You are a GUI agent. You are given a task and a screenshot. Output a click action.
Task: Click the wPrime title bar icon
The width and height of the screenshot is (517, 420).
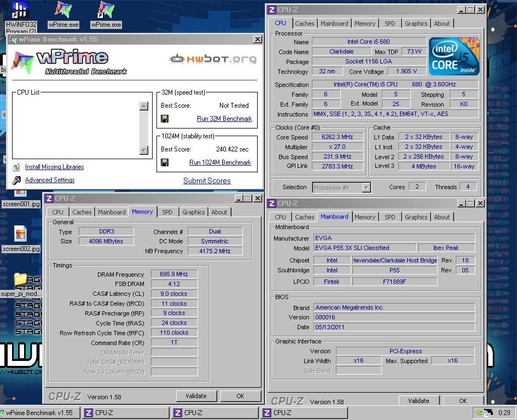[x=13, y=39]
